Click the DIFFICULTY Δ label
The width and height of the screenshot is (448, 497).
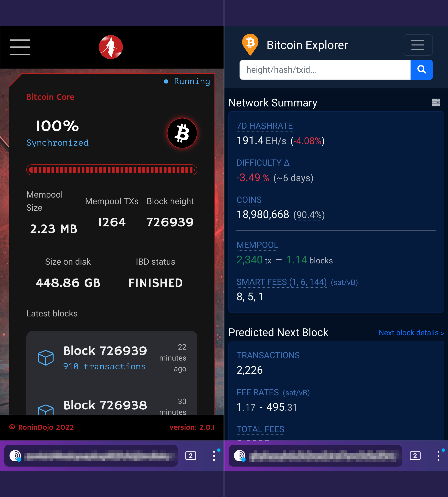coord(263,163)
